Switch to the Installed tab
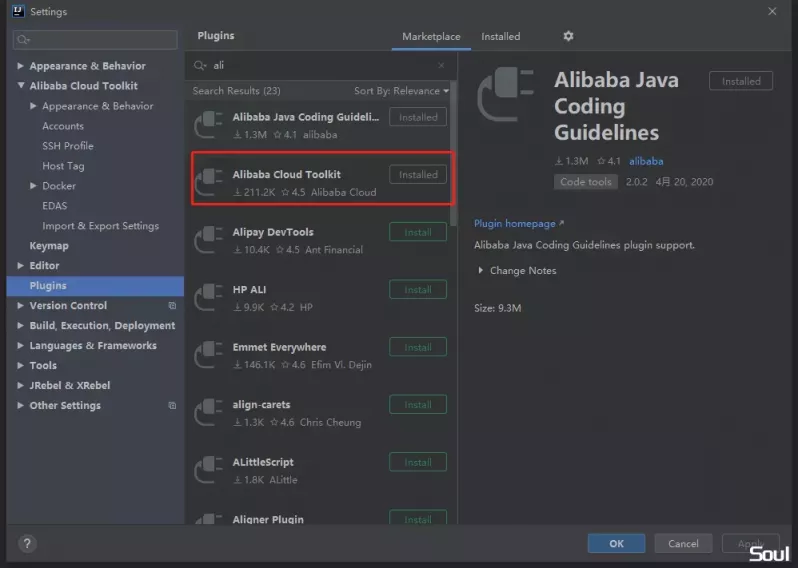Viewport: 798px width, 568px height. coord(501,37)
